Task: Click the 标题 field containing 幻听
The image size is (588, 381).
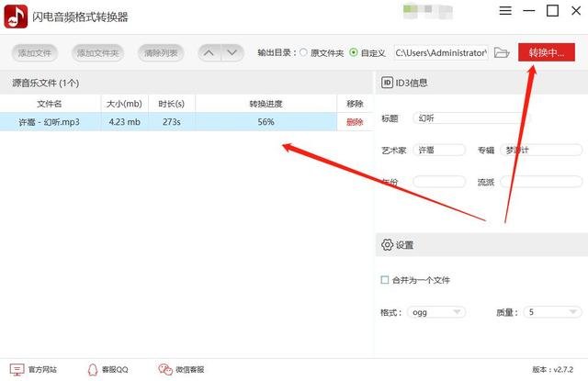Action: pyautogui.click(x=471, y=118)
